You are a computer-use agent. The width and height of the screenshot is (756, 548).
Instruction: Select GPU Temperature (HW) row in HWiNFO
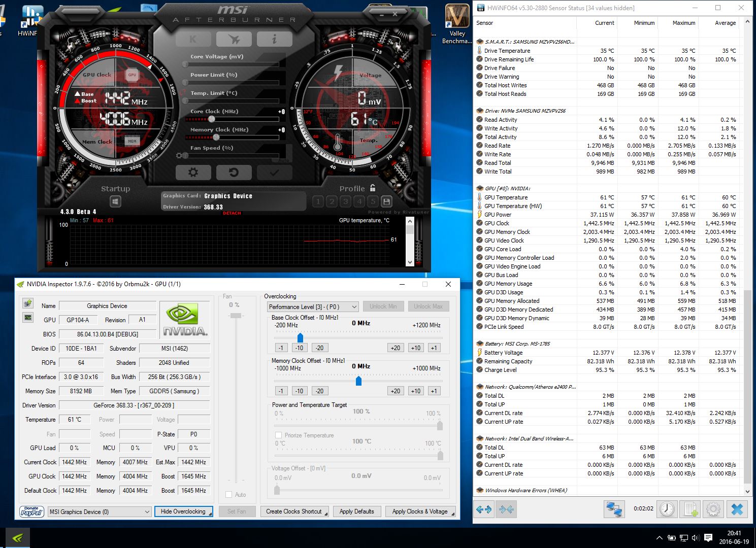pyautogui.click(x=607, y=206)
